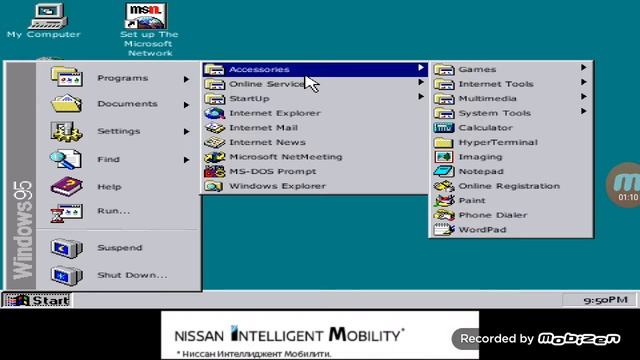Expand Internet Tools submenu arrow
The height and width of the screenshot is (360, 640).
click(584, 82)
